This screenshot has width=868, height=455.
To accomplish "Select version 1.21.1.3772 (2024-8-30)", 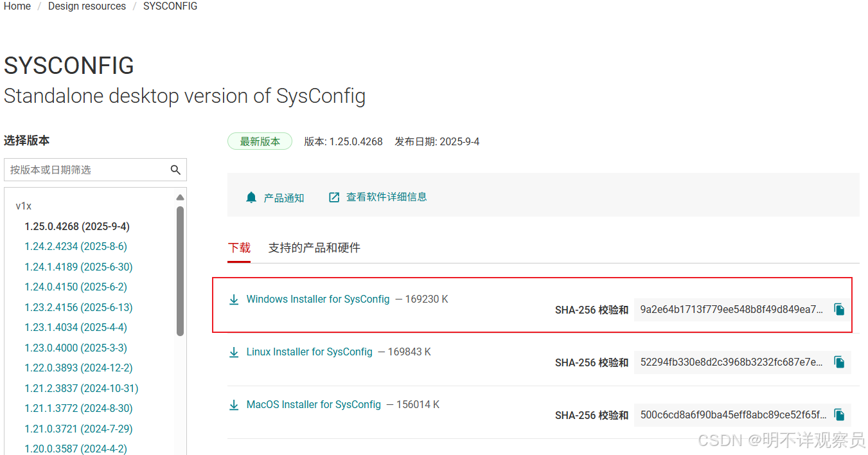I will tap(78, 409).
